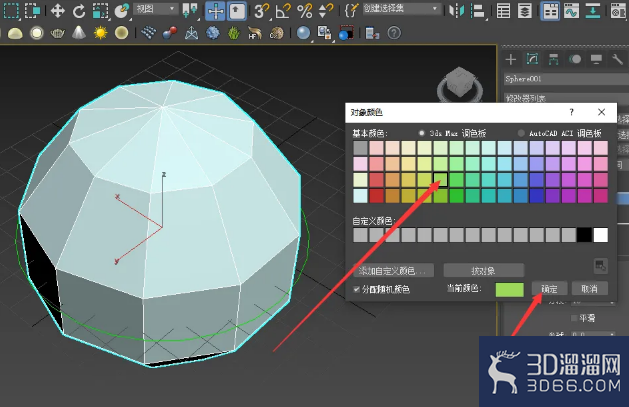Open the Layer Explorer
Viewport: 629px width, 407px height.
(524, 11)
